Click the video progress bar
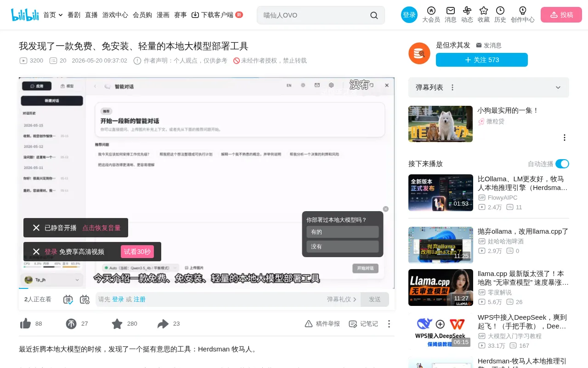 point(207,289)
